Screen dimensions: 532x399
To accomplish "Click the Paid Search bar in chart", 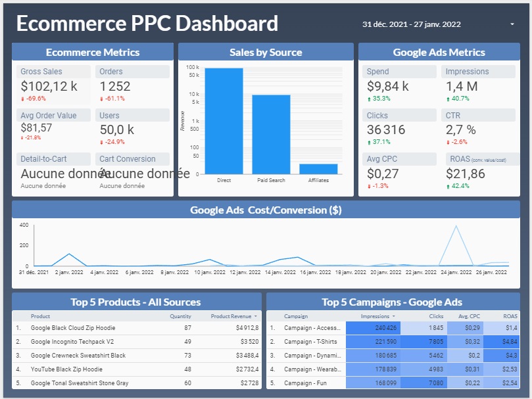I will click(271, 134).
